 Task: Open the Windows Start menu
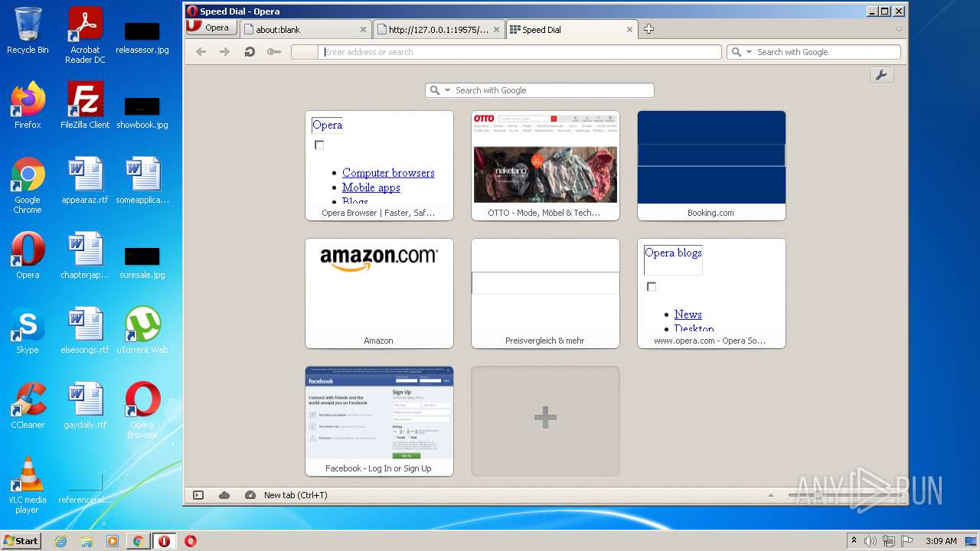click(21, 540)
